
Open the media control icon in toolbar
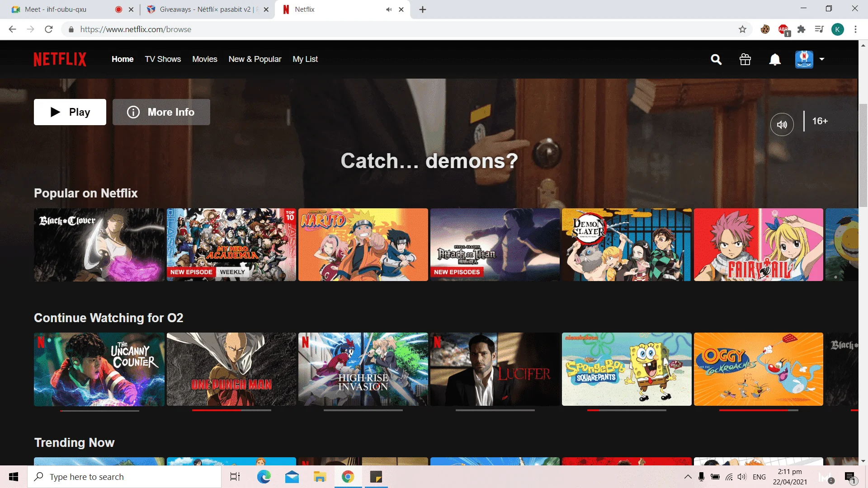(x=819, y=29)
